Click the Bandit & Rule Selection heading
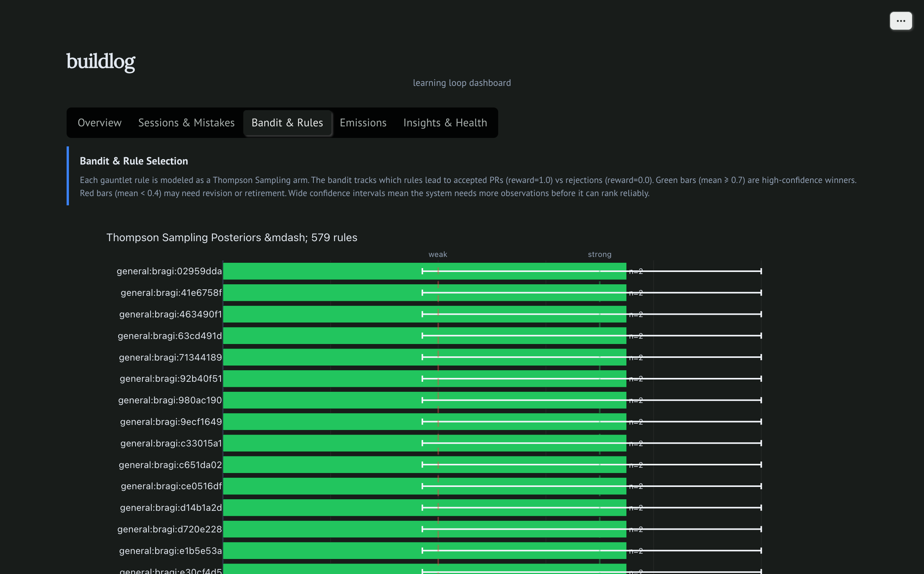The width and height of the screenshot is (924, 574). pyautogui.click(x=134, y=161)
